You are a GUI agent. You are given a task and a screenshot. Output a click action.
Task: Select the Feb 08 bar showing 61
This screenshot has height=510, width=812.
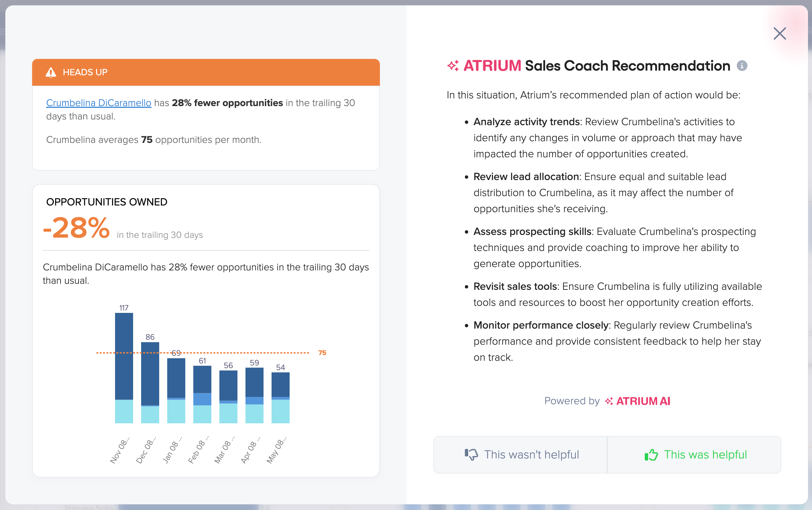(202, 395)
